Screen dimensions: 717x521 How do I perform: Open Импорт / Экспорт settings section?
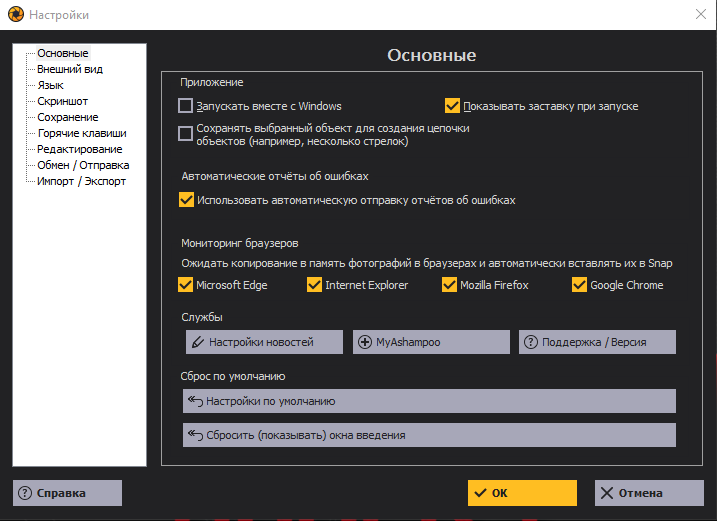(x=81, y=181)
